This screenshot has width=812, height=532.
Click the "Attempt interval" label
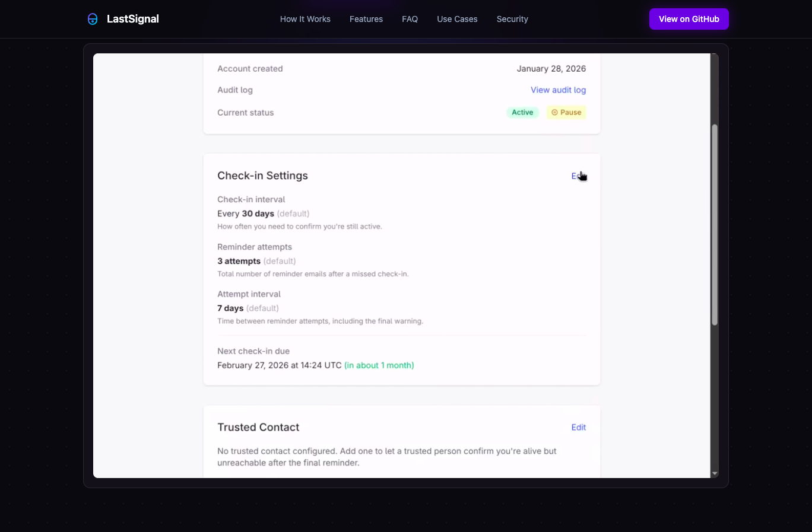(x=249, y=294)
